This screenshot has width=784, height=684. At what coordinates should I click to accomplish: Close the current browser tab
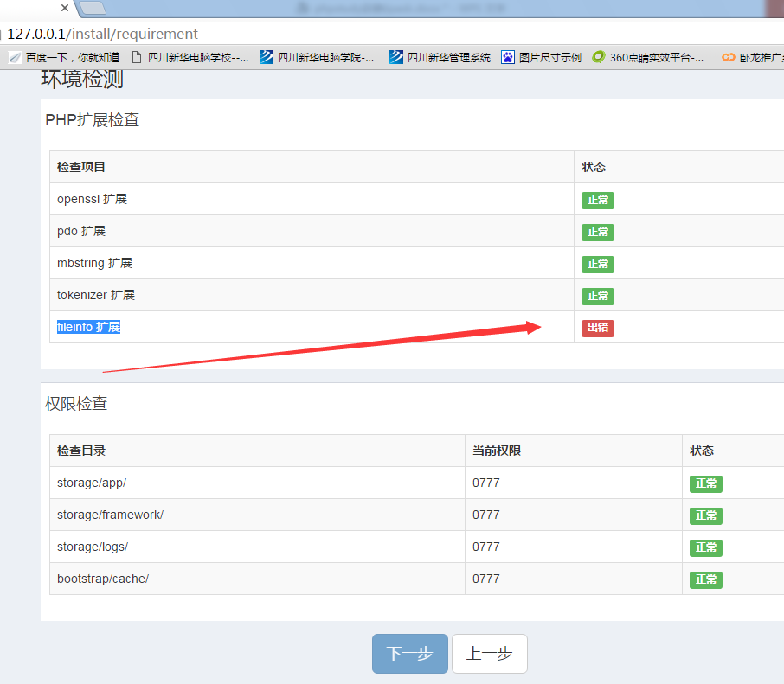(x=66, y=8)
